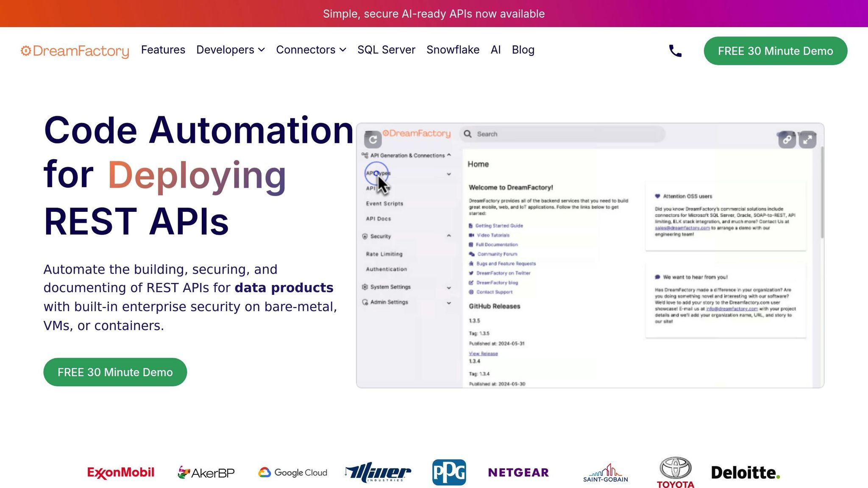Click header FREE 30 Minute Demo button
868x488 pixels.
(x=775, y=51)
